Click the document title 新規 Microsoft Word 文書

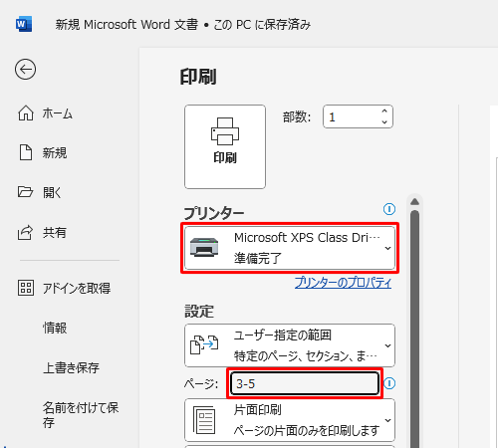(126, 25)
